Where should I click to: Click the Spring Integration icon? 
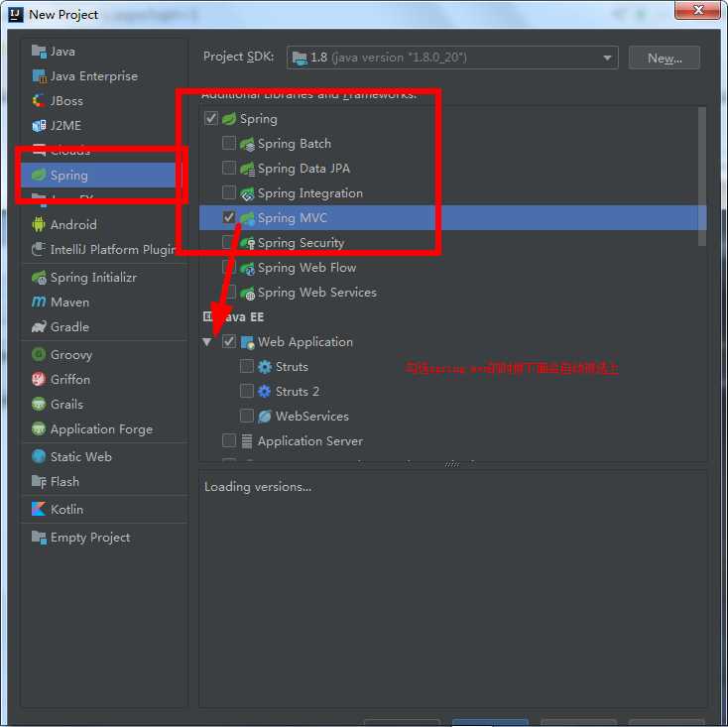(x=247, y=193)
